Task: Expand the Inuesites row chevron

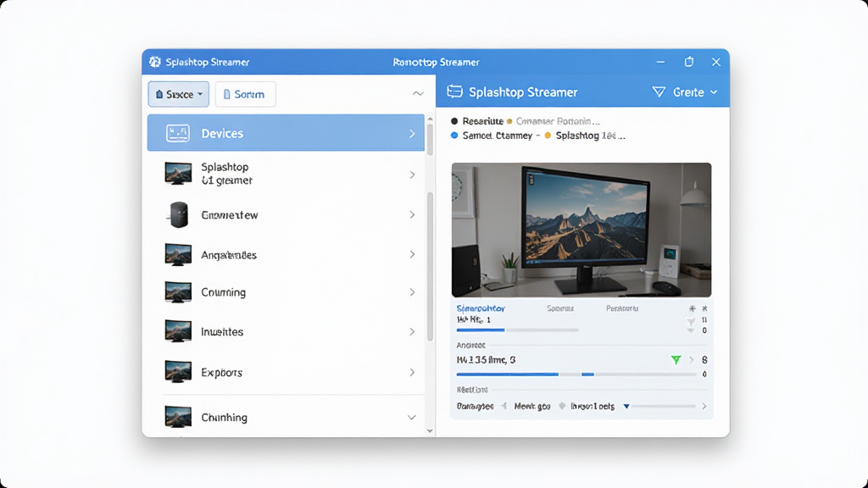Action: [x=413, y=331]
